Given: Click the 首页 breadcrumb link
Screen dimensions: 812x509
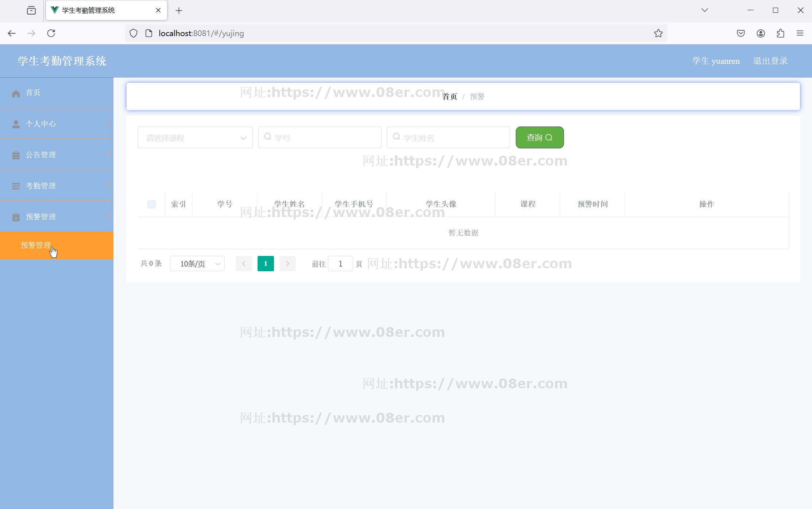Looking at the screenshot, I should click(x=449, y=96).
